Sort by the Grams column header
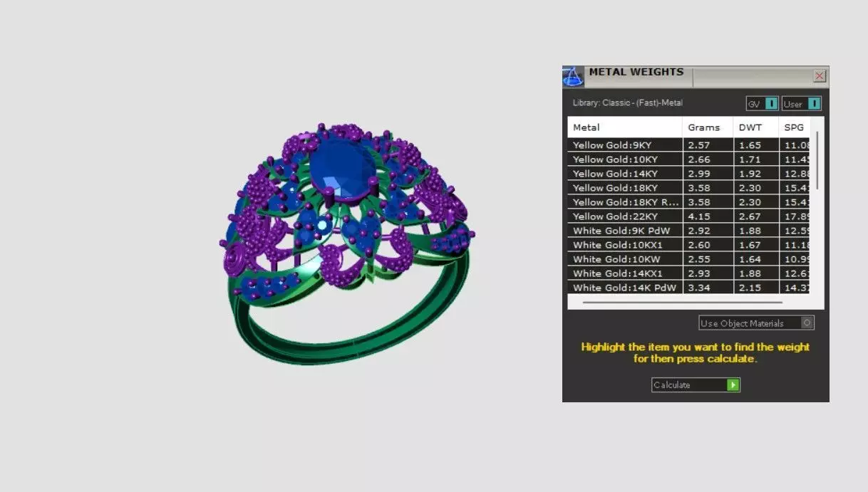The image size is (868, 492). [708, 127]
